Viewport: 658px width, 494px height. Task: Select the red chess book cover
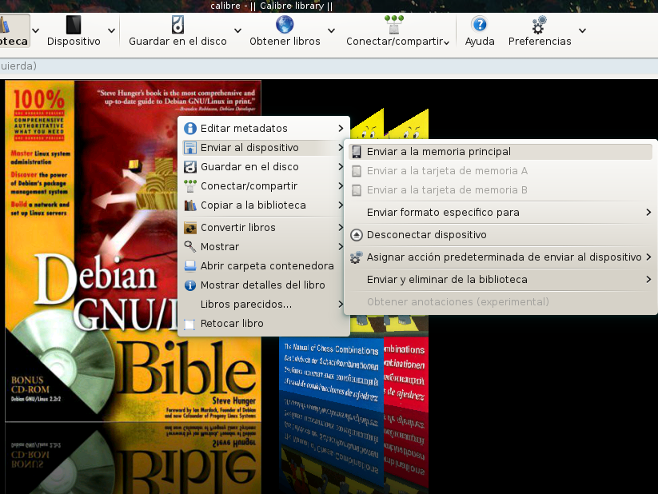406,371
